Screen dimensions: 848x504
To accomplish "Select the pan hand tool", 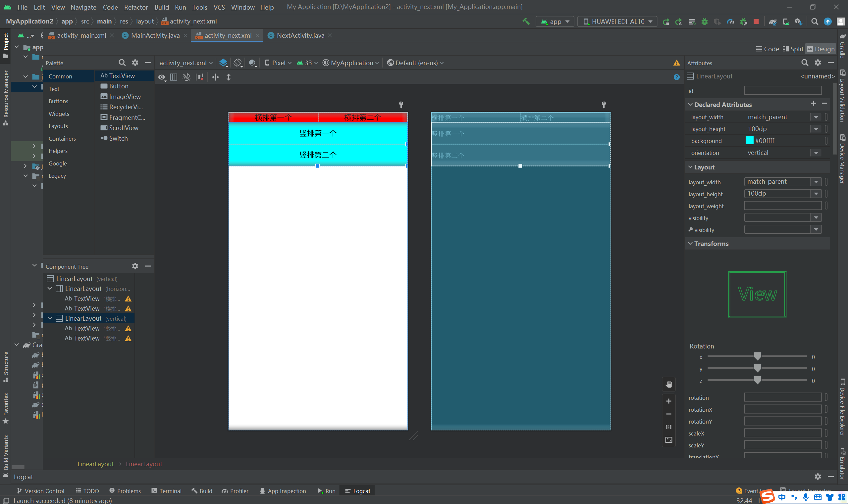I will tap(668, 384).
